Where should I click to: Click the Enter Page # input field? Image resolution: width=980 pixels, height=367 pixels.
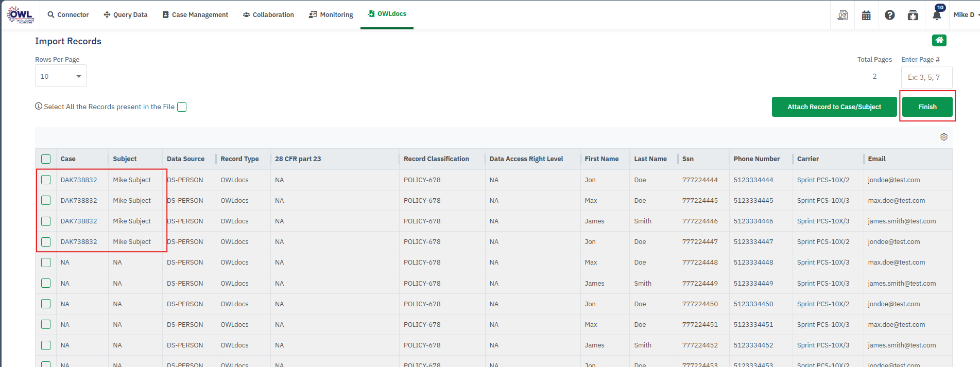coord(926,77)
